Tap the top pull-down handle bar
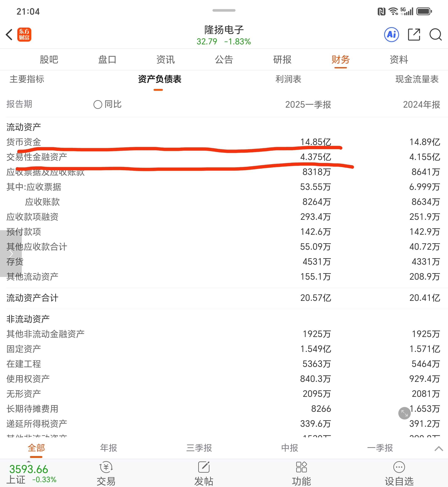The image size is (448, 487). 224,10
